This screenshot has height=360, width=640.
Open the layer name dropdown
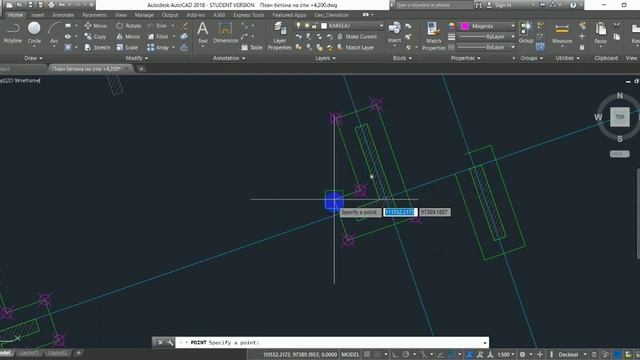(339, 26)
